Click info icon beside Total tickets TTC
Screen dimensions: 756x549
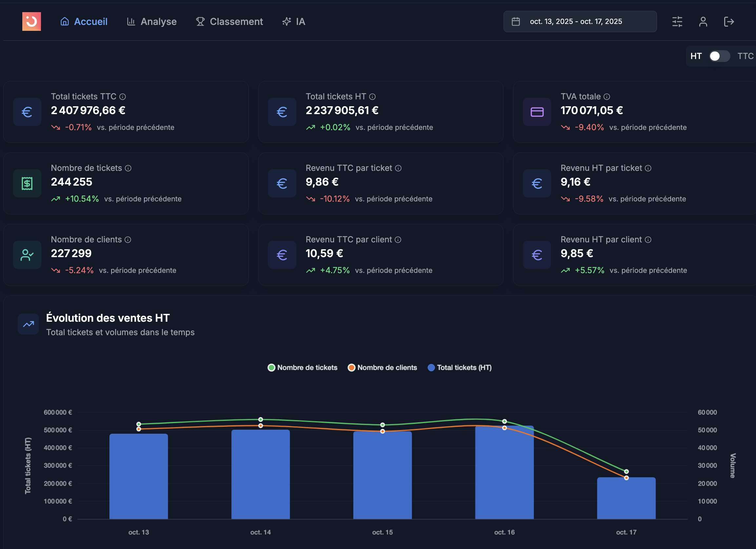click(123, 97)
